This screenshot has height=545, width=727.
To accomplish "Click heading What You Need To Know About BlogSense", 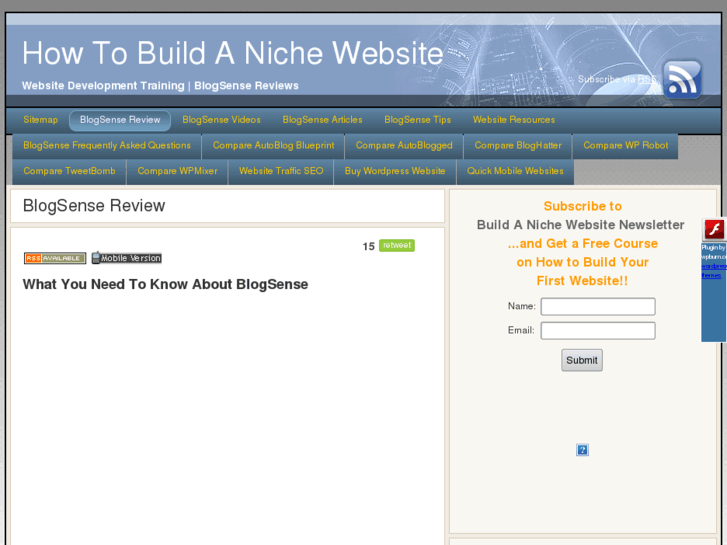I will pos(166,284).
